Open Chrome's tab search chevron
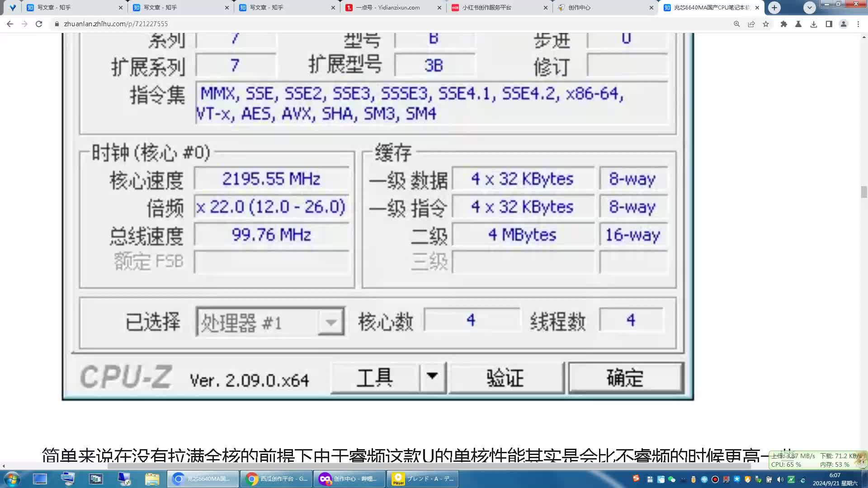 [x=810, y=7]
